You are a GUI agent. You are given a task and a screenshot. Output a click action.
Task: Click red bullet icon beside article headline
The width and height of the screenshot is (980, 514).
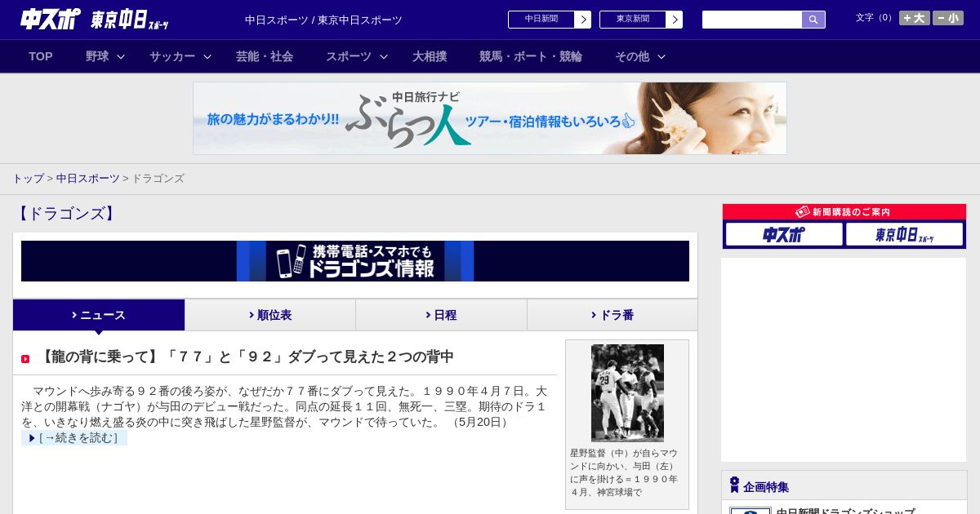[x=25, y=359]
